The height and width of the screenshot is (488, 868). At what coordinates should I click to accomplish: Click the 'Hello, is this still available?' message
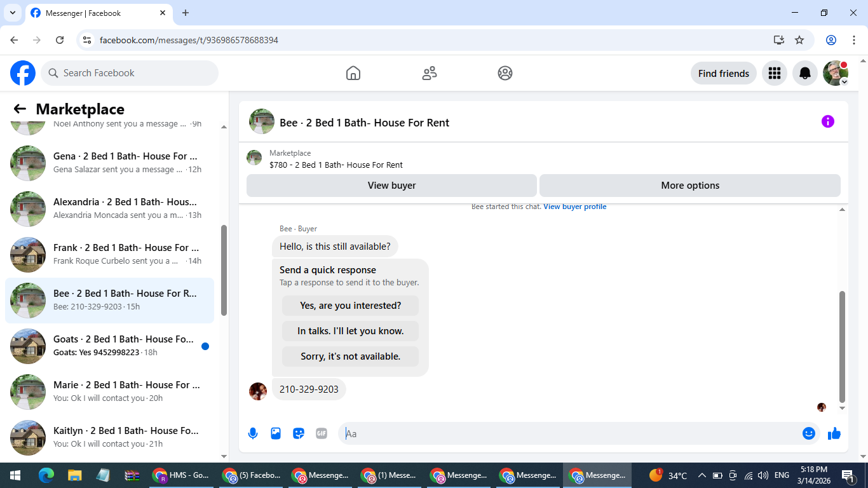(335, 247)
